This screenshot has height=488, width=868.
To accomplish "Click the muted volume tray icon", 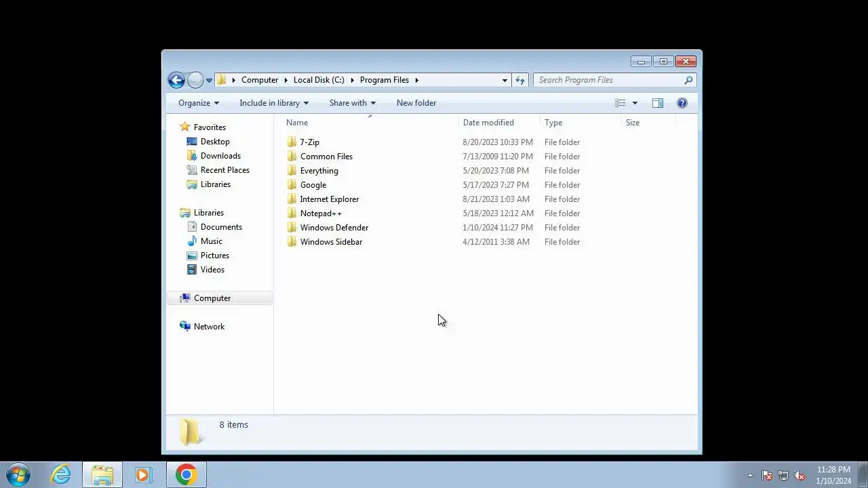I will (x=800, y=476).
